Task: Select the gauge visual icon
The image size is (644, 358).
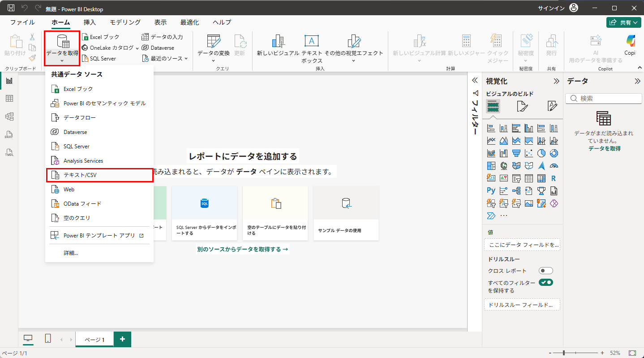Action: (554, 166)
